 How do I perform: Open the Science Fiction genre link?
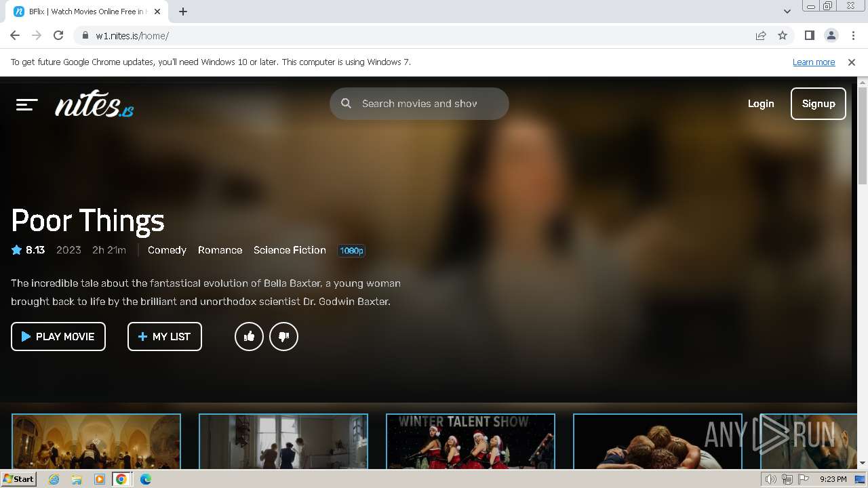[290, 250]
